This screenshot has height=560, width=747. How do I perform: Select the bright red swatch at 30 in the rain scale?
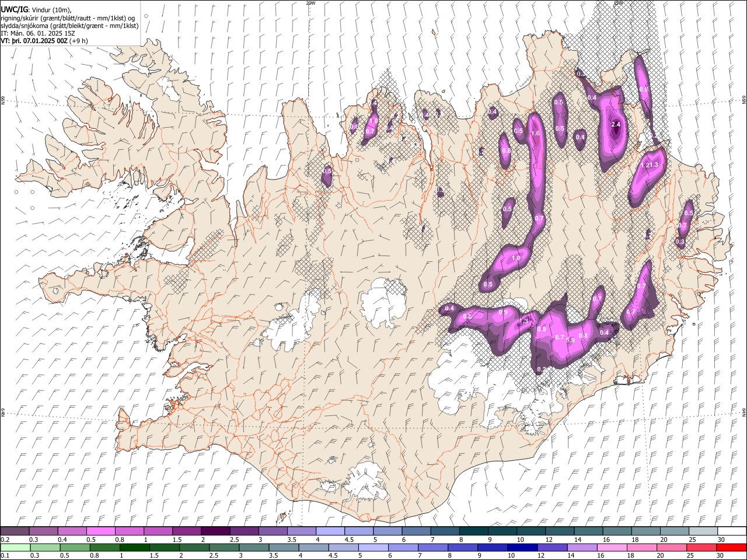pyautogui.click(x=731, y=548)
